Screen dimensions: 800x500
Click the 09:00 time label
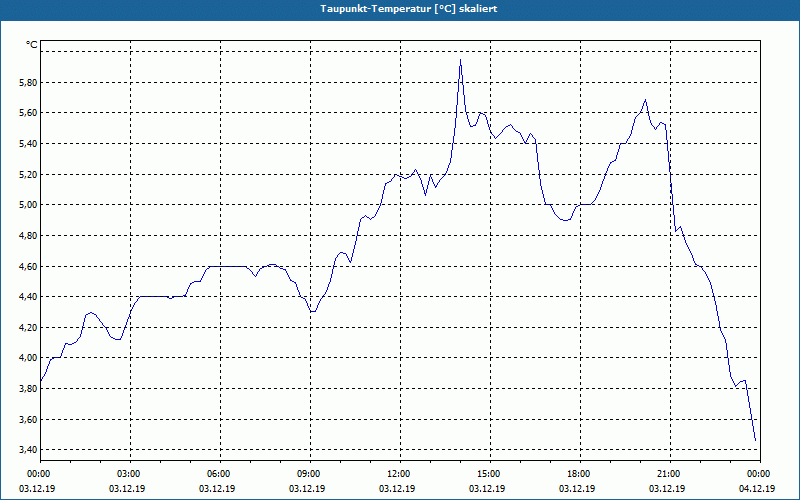pyautogui.click(x=310, y=474)
